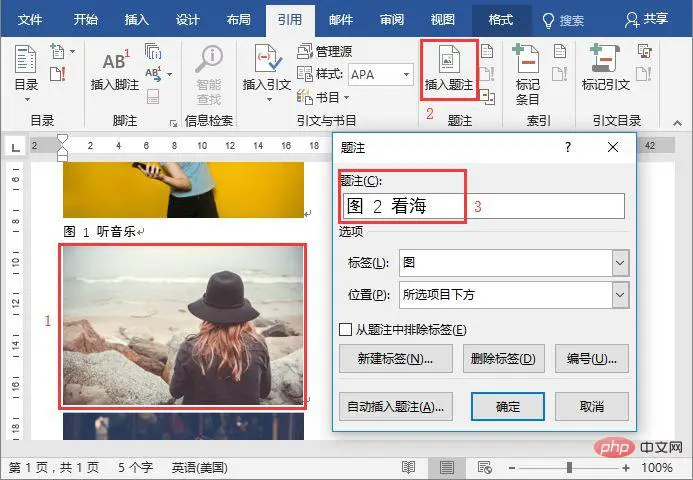Screen dimensions: 693x480
Task: Check 从题注中排除标签 checkbox
Action: point(345,329)
